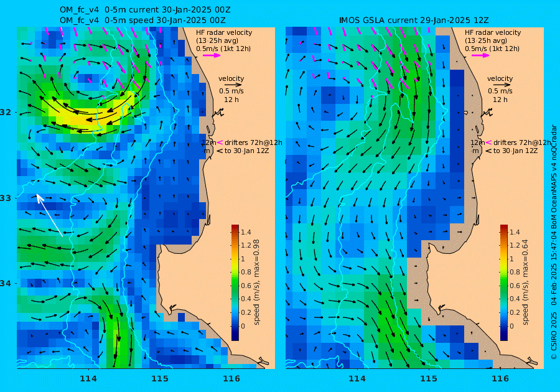The height and width of the screenshot is (392, 560).
Task: Click the left map '(13-25h avg)' text
Action: pyautogui.click(x=217, y=40)
